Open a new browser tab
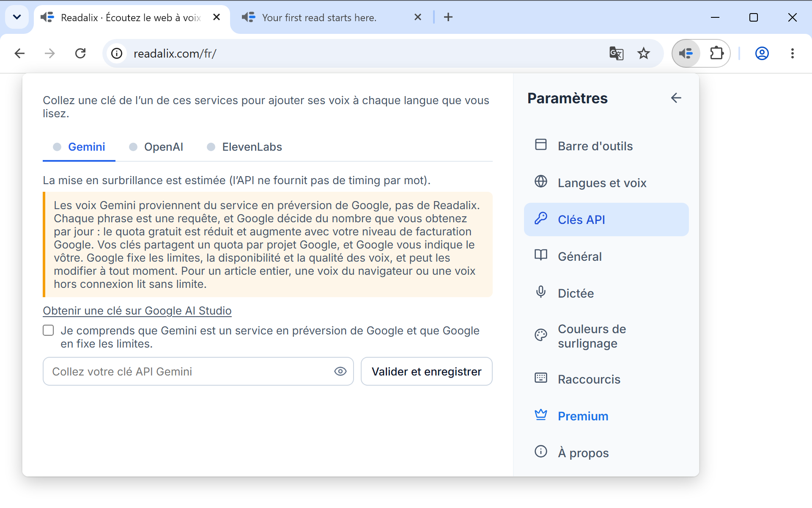Image resolution: width=812 pixels, height=508 pixels. 448,17
